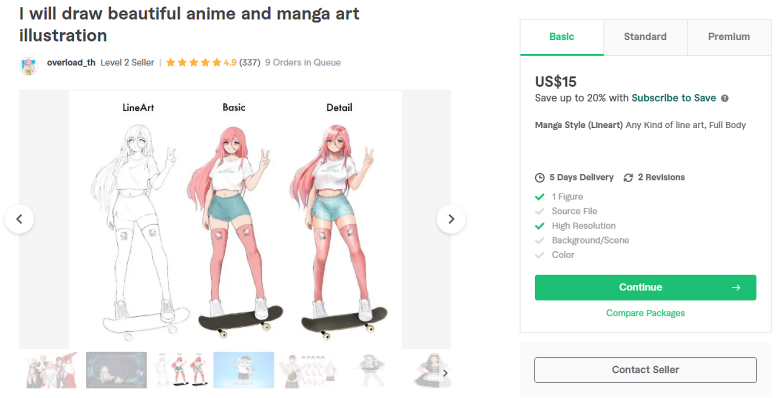Click the High Resolution checkmark
Viewport: 780px width, 398px height.
pos(540,226)
